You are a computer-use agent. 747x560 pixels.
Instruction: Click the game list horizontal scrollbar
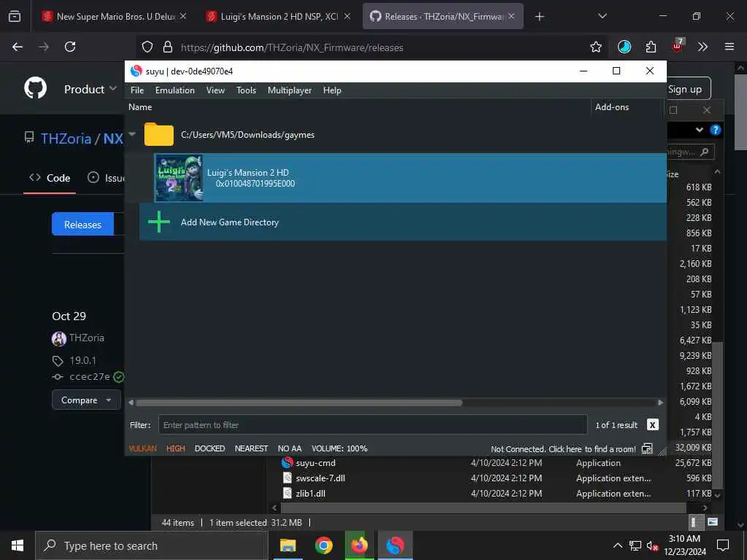(x=298, y=402)
